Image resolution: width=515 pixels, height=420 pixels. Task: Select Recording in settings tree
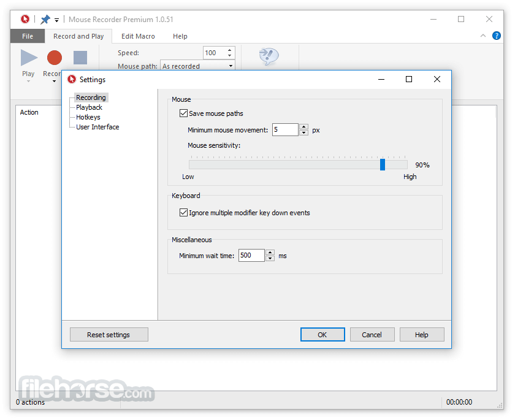coord(91,97)
